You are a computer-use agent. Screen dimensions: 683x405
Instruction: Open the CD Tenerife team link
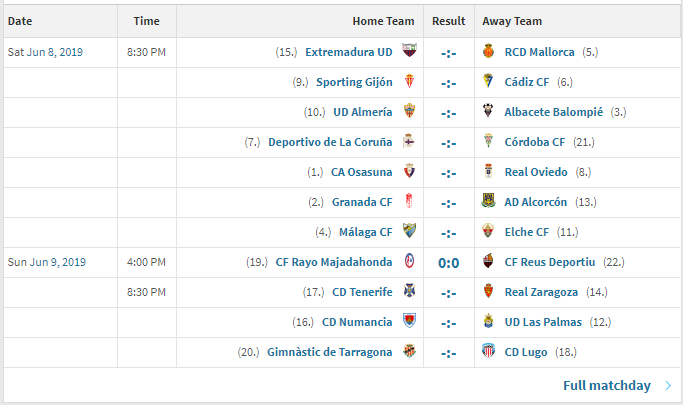(362, 292)
